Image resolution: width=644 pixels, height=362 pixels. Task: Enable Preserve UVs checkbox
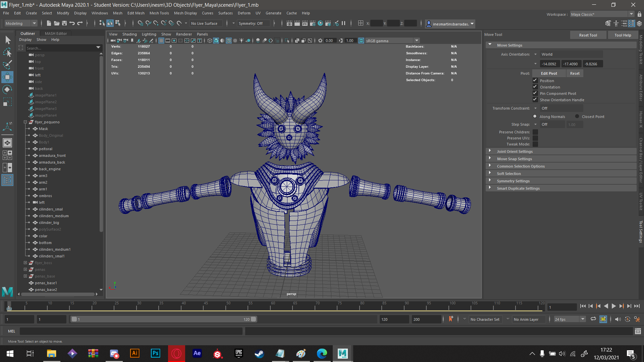click(535, 138)
